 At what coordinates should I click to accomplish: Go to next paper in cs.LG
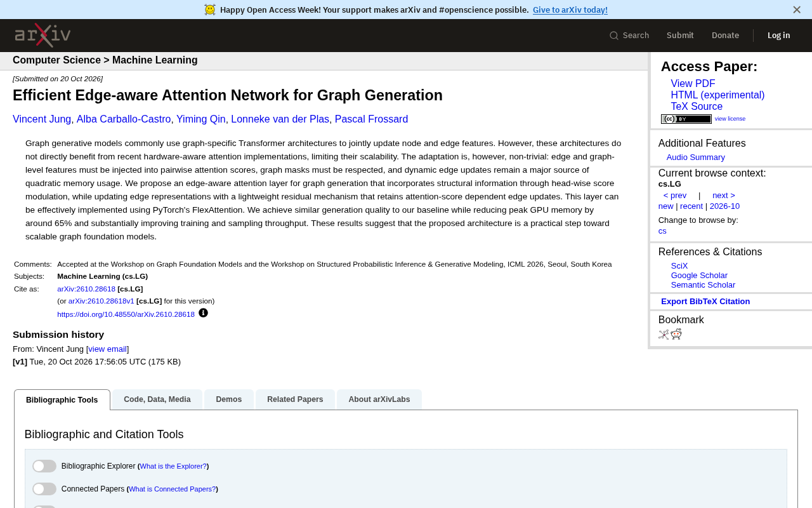pyautogui.click(x=724, y=196)
